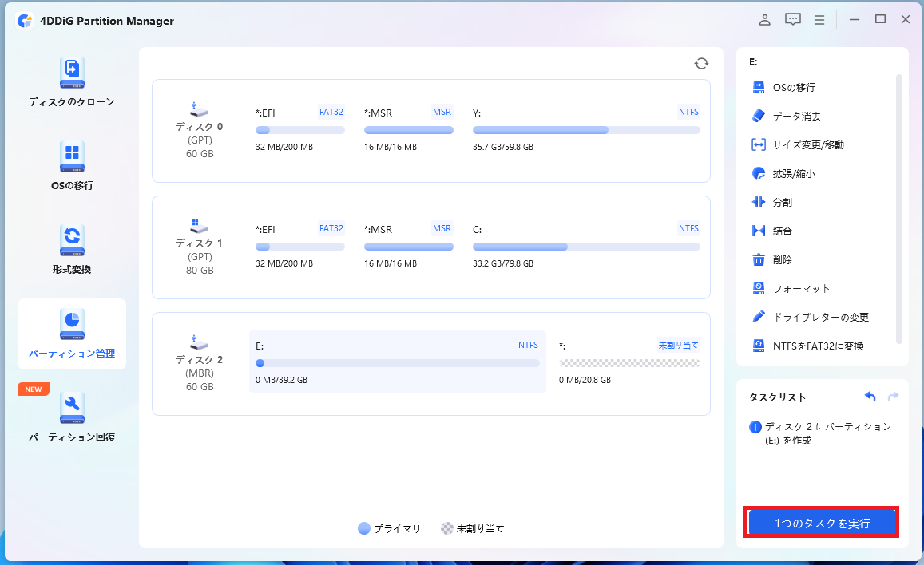Minimize the 4DDiG Partition Manager window
Image resolution: width=924 pixels, height=565 pixels.
point(854,19)
